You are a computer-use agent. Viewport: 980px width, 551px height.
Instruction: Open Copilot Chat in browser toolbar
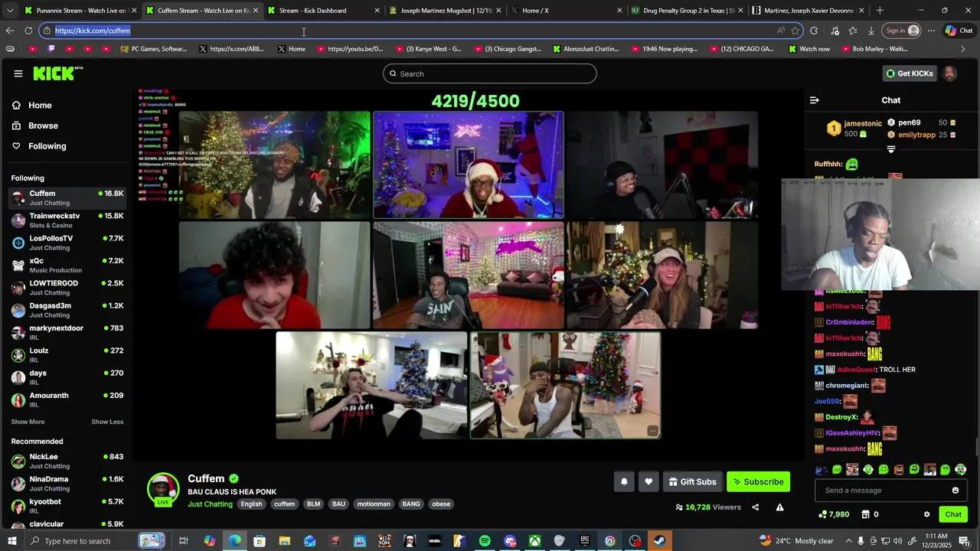click(x=959, y=31)
